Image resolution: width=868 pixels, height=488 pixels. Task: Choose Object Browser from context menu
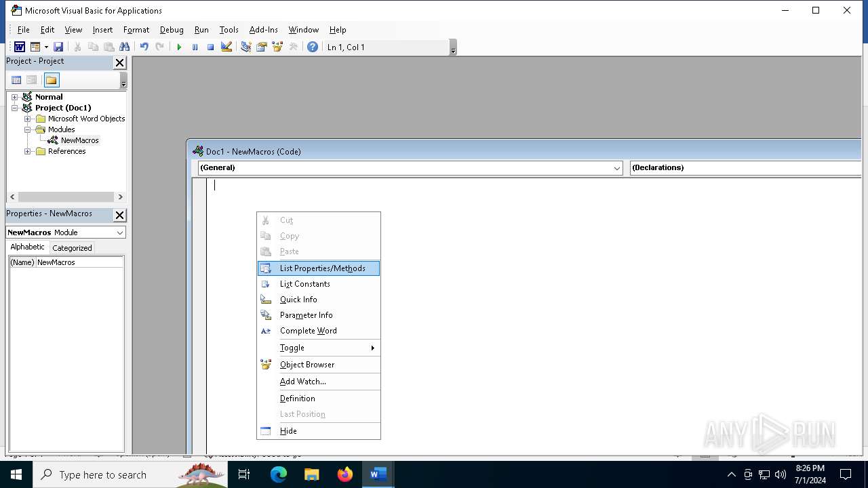[319, 365]
